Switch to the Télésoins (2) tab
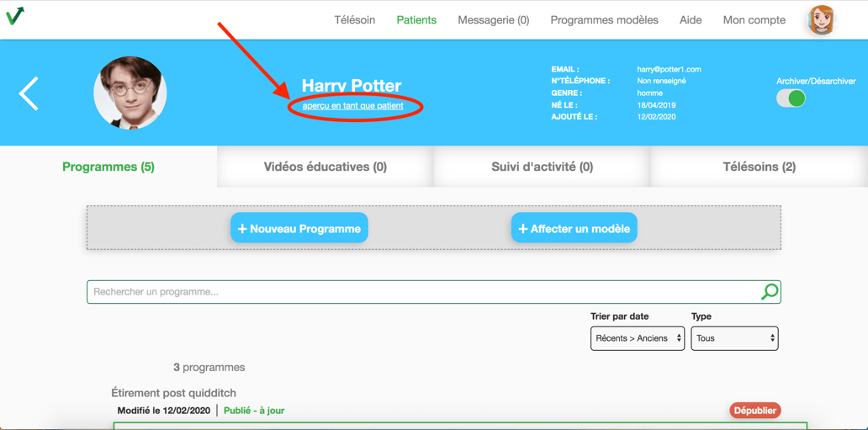 [759, 167]
